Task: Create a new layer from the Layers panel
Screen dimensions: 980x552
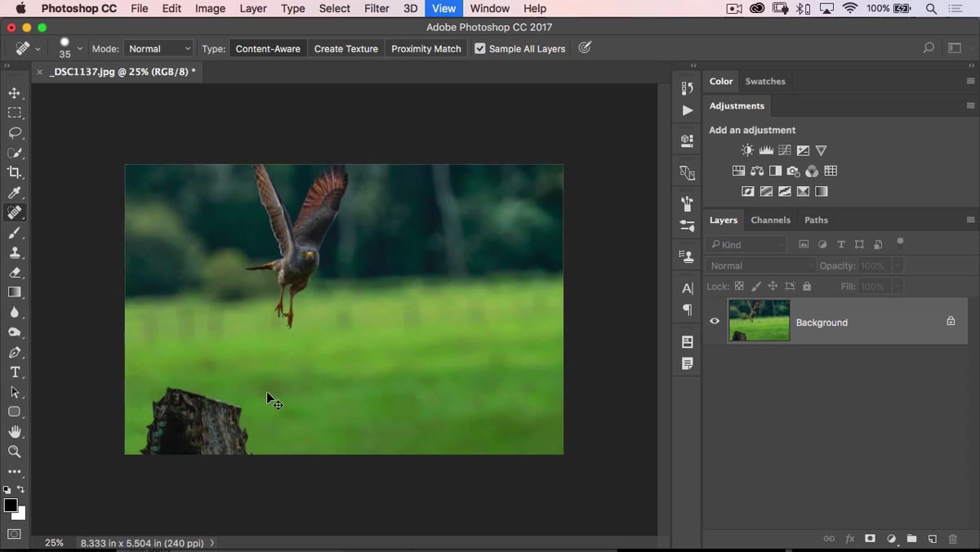Action: click(932, 539)
